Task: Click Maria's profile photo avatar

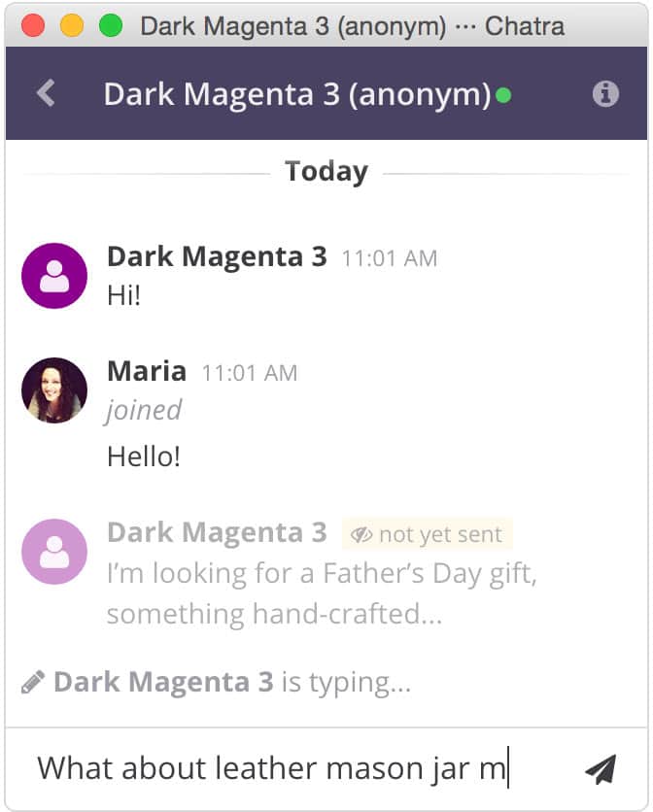Action: [54, 389]
